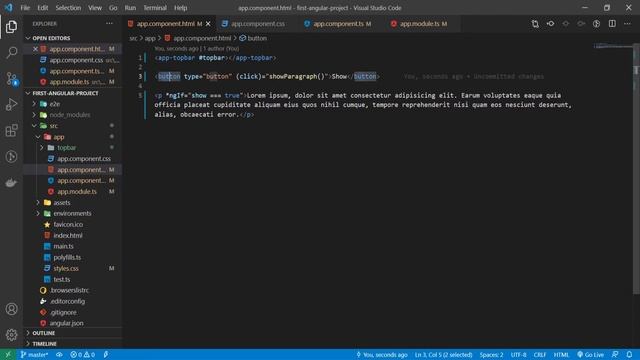The image size is (640, 360).
Task: Open index.html in the file tree
Action: tap(68, 236)
